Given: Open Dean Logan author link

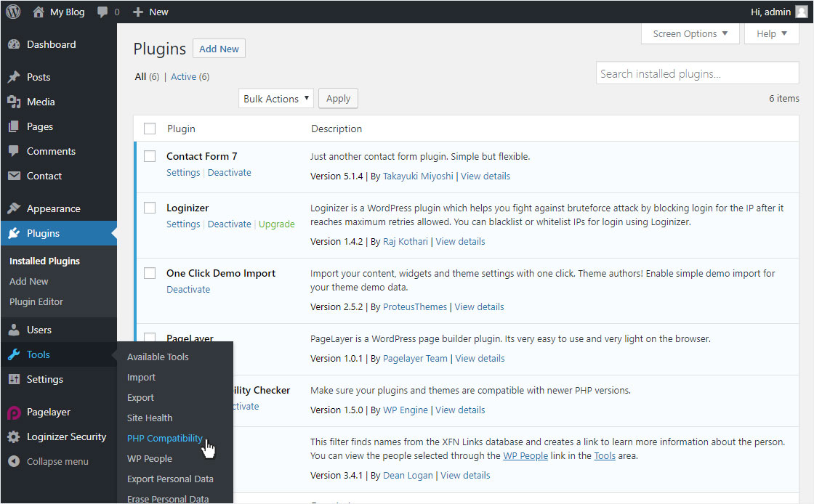Looking at the screenshot, I should click(x=408, y=476).
